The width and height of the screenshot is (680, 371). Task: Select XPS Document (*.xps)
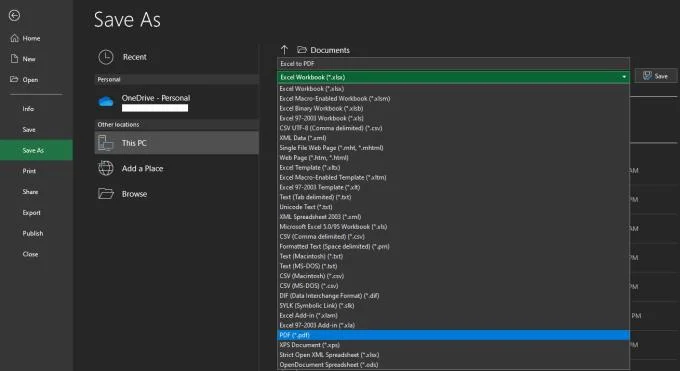[x=453, y=345]
